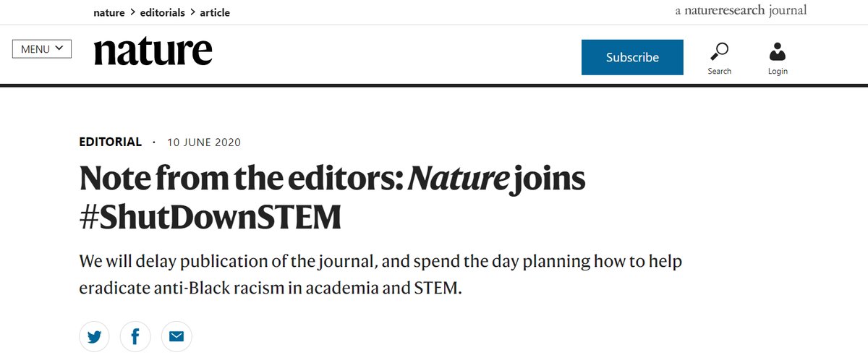
Task: Click the natureresearch journal link
Action: click(x=740, y=10)
